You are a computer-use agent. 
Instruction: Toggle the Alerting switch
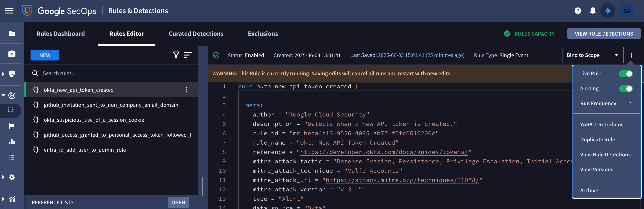[626, 89]
